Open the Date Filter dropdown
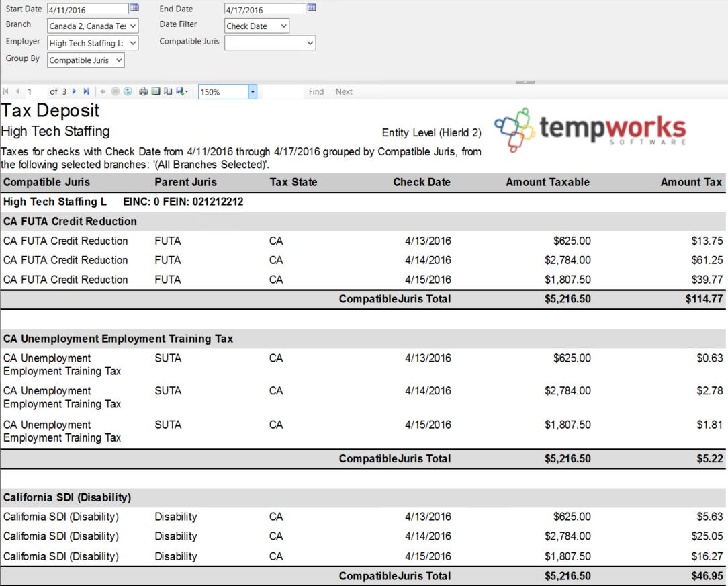This screenshot has height=586, width=728. pyautogui.click(x=257, y=26)
